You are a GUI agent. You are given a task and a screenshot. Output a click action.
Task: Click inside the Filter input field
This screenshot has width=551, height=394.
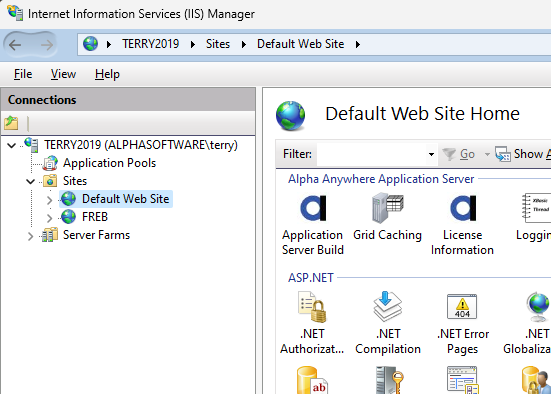(372, 154)
